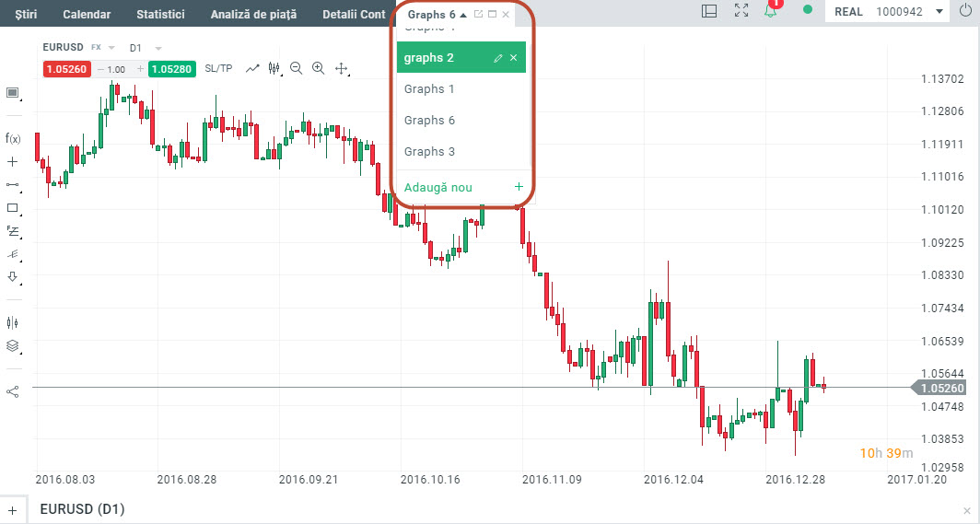Click the share chart icon

(12, 391)
